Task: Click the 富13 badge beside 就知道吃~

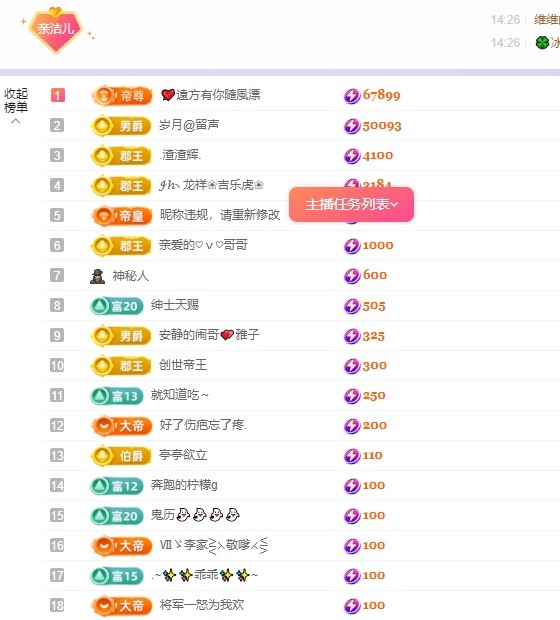Action: tap(117, 396)
